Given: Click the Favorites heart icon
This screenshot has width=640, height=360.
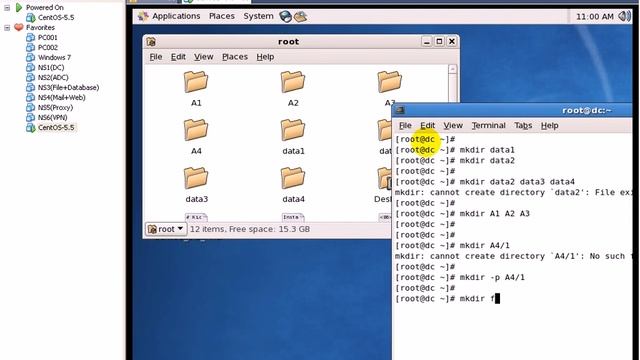Looking at the screenshot, I should [19, 27].
